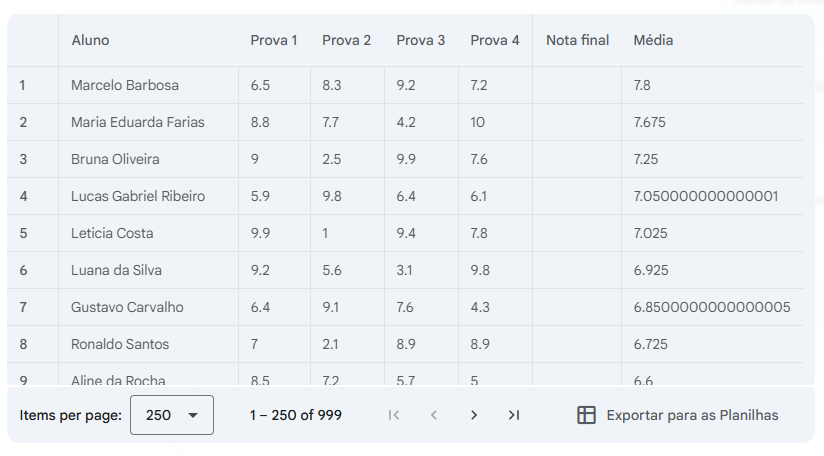Image resolution: width=824 pixels, height=456 pixels.
Task: Click the Prova 1 column header
Action: [x=274, y=40]
